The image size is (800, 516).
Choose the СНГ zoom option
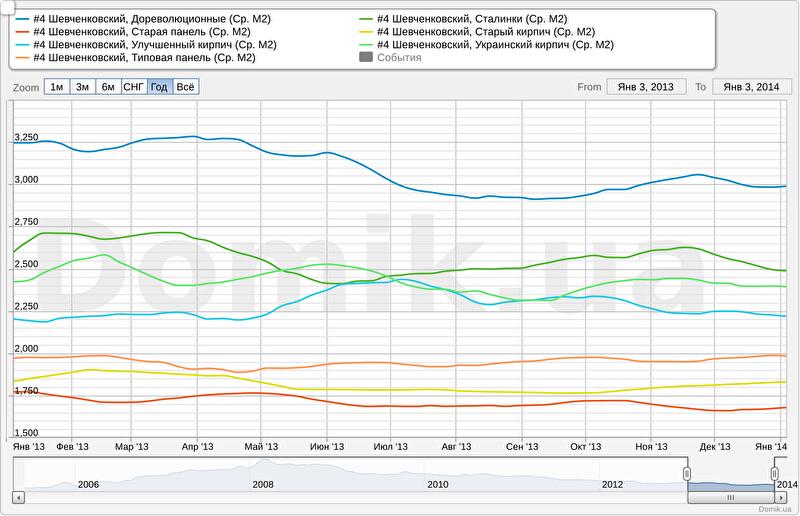pos(133,87)
